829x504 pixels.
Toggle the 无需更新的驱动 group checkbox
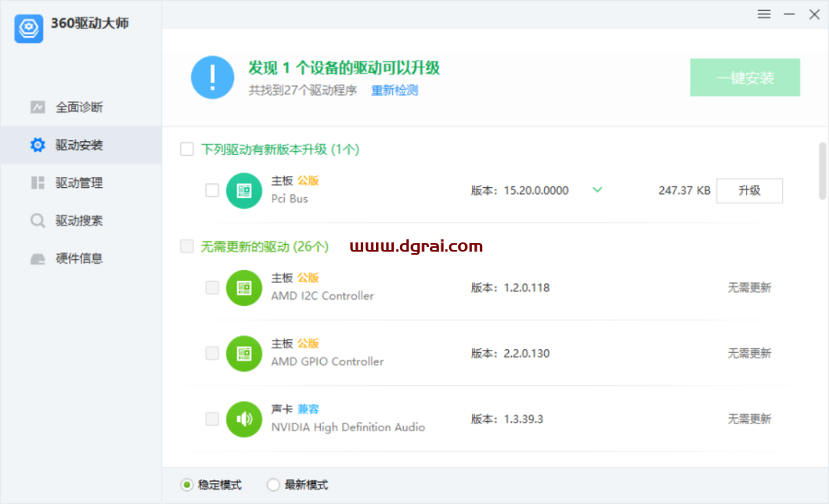coord(187,246)
